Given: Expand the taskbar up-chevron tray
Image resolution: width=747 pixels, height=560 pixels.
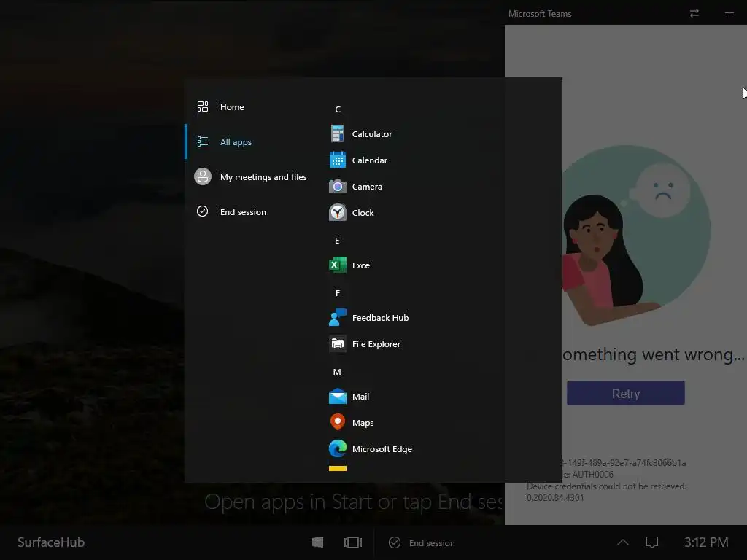Looking at the screenshot, I should click(623, 542).
